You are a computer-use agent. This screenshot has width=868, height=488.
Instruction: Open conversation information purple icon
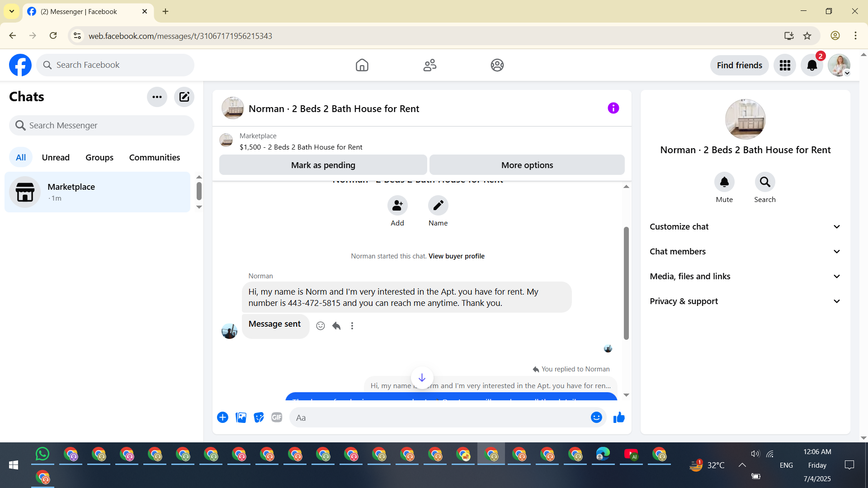click(x=613, y=108)
